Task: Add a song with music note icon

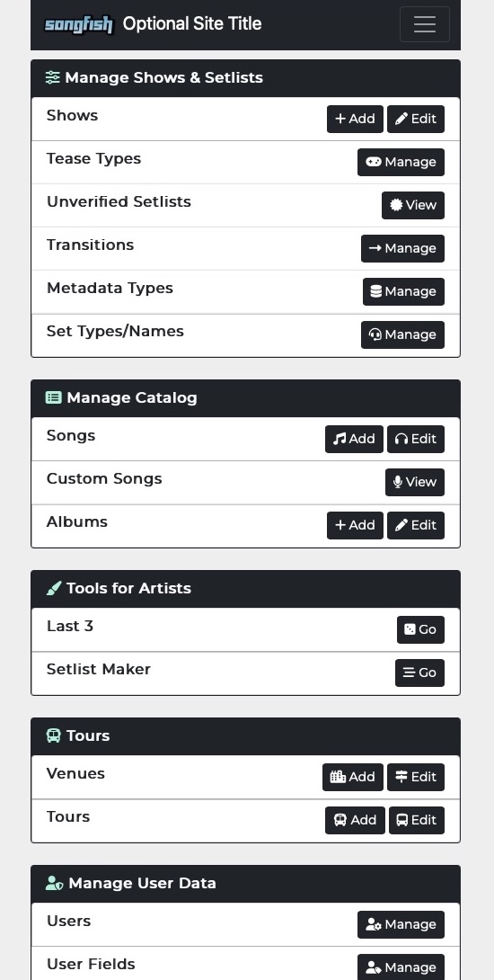Action: [354, 439]
